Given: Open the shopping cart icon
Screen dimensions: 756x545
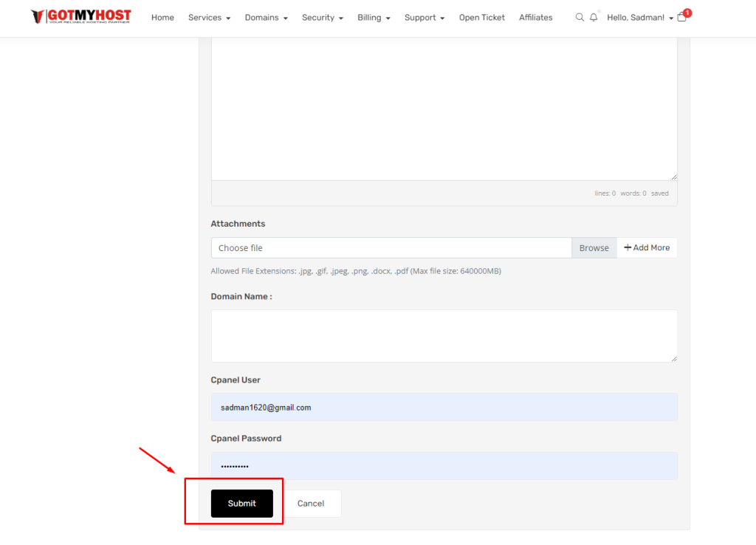Looking at the screenshot, I should click(x=681, y=17).
